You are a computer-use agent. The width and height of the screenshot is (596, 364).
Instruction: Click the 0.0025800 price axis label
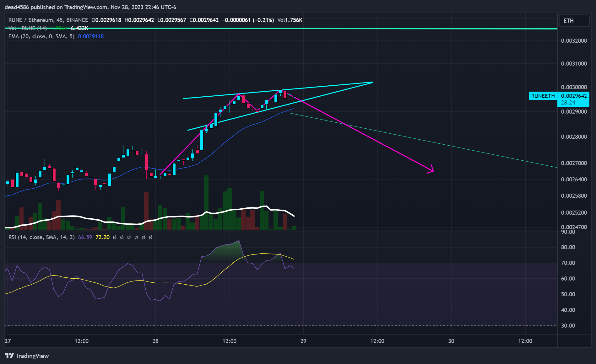coord(574,196)
